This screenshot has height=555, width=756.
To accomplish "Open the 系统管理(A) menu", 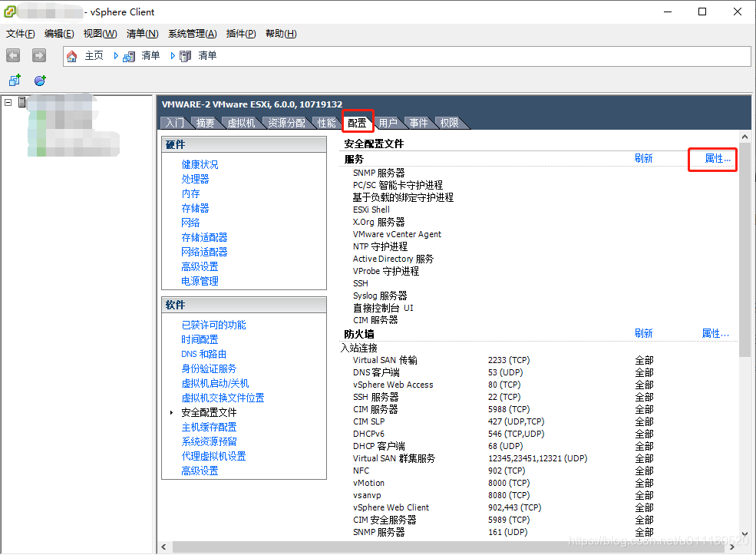I will (193, 34).
